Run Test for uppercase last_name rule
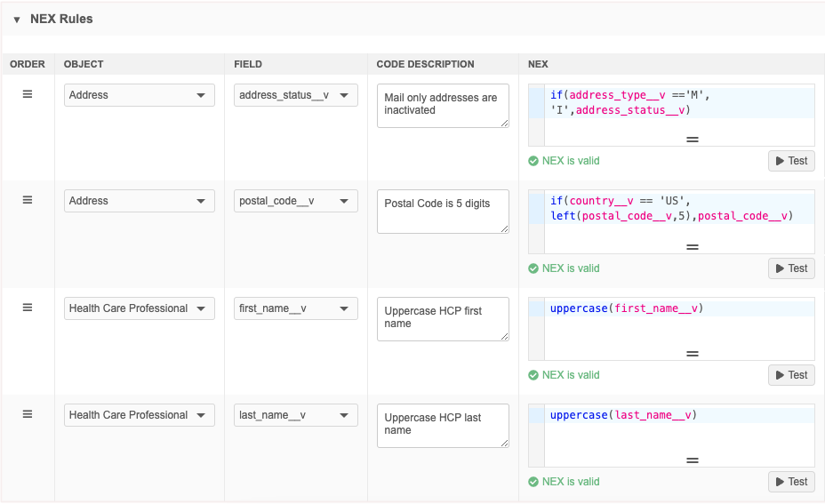The height and width of the screenshot is (504, 825). point(790,482)
